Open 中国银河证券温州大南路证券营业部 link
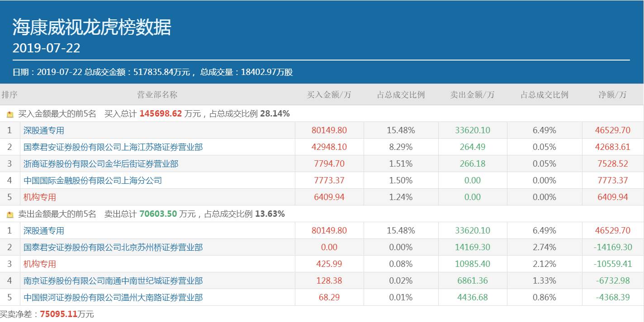644x322 pixels. pyautogui.click(x=113, y=298)
